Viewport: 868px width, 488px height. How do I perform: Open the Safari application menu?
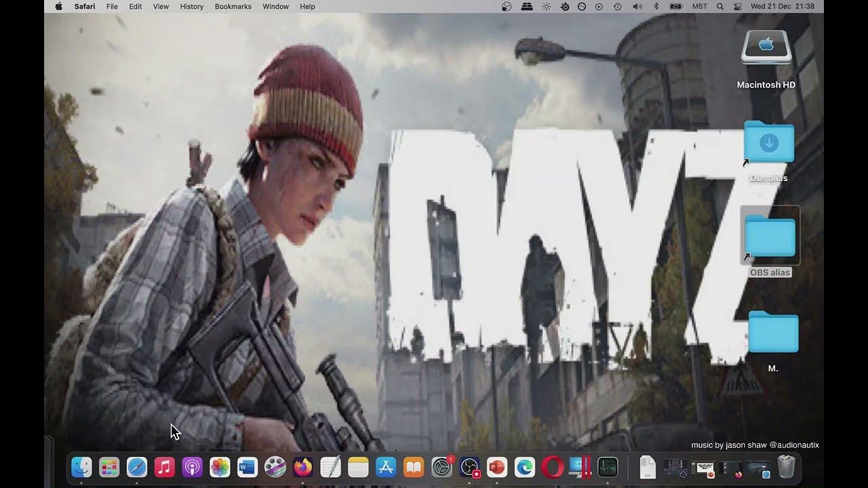point(85,6)
